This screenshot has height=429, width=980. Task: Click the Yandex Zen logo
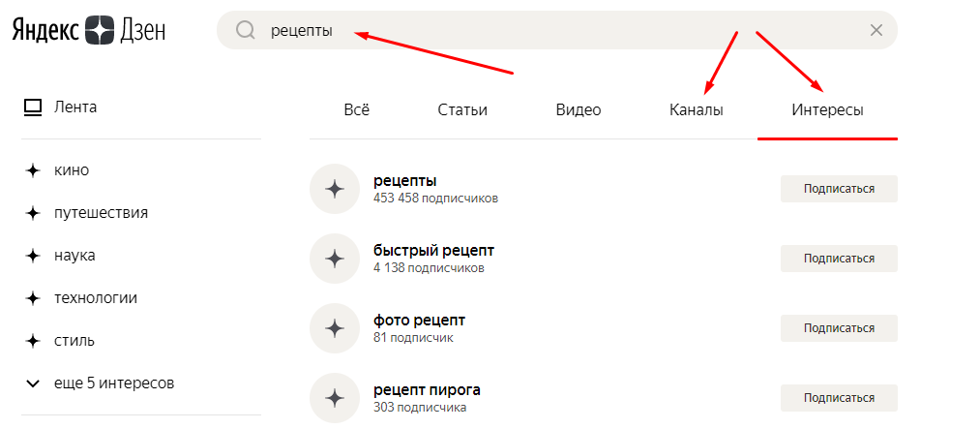(89, 30)
